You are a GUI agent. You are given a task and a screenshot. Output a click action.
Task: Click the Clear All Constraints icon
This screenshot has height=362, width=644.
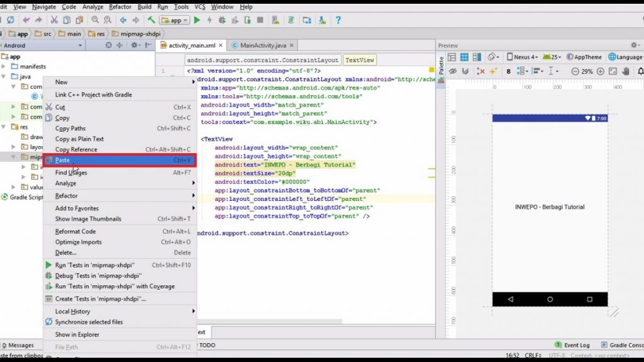click(480, 71)
